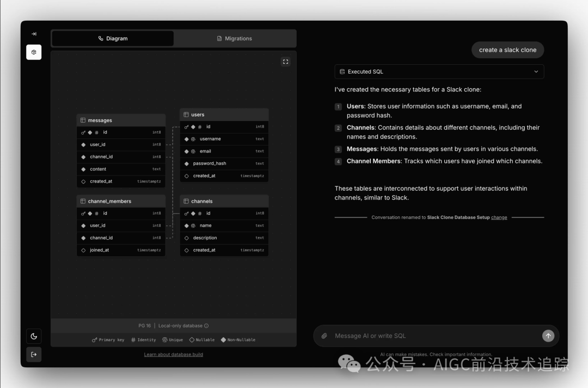The image size is (588, 388).
Task: Click the user_id column in messages table
Action: [121, 144]
